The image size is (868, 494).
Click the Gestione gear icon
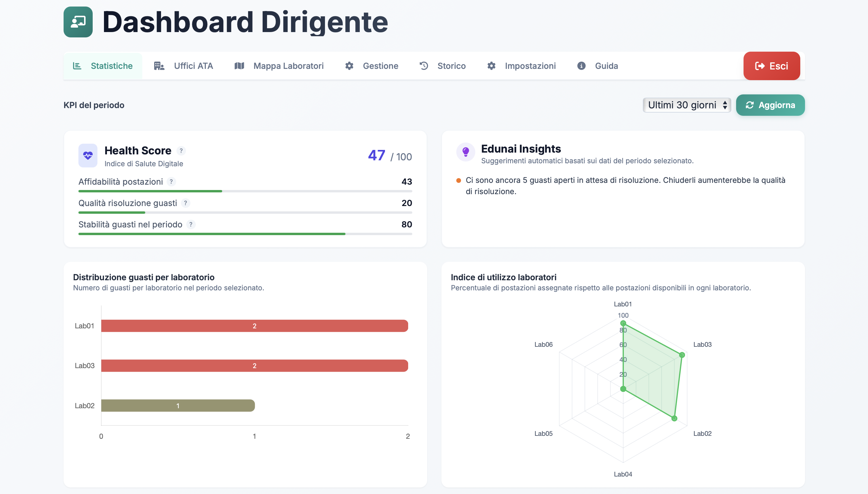click(x=349, y=66)
